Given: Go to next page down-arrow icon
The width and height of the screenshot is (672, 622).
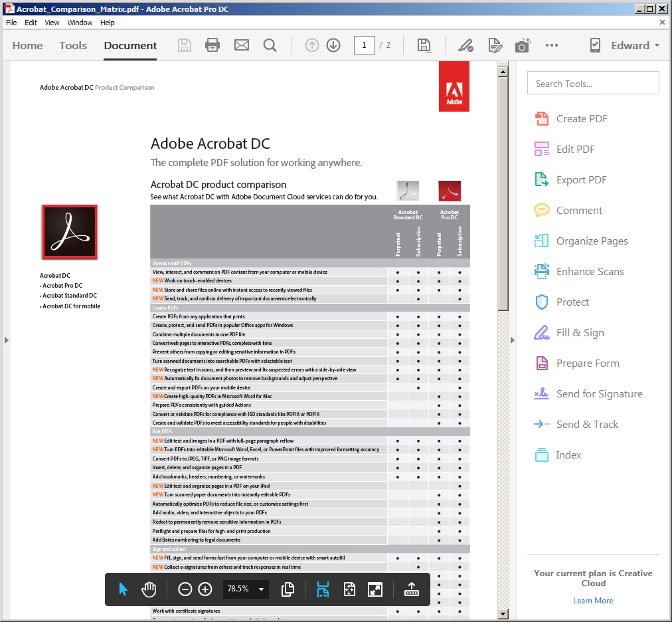Looking at the screenshot, I should tap(333, 45).
